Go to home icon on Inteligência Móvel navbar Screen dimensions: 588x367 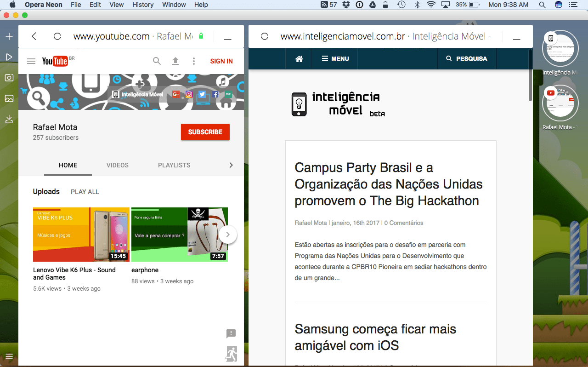tap(299, 59)
